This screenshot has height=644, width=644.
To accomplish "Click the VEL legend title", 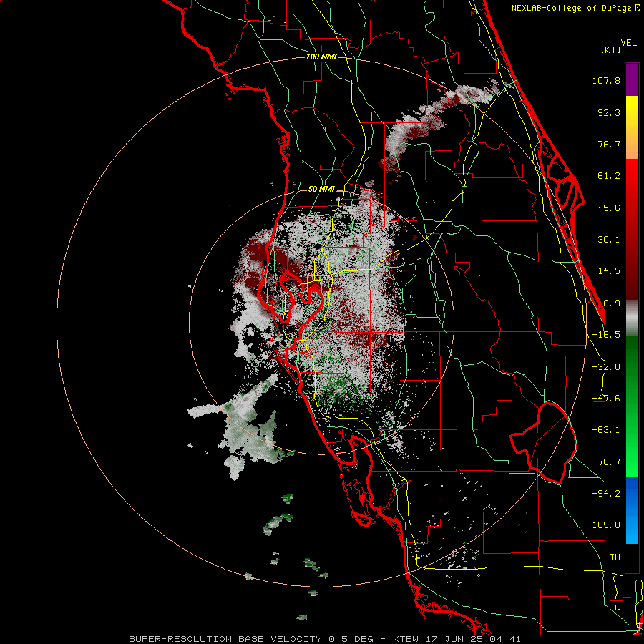I will click(x=629, y=43).
